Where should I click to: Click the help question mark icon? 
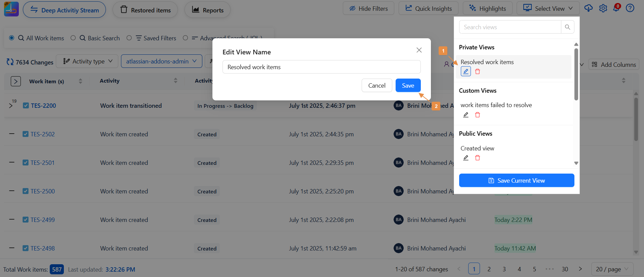coord(630,8)
